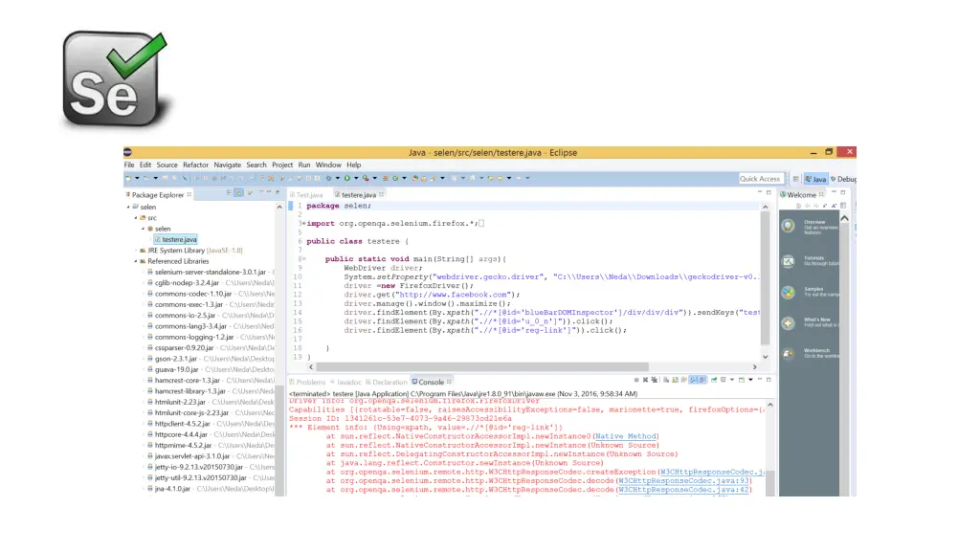Image resolution: width=980 pixels, height=551 pixels.
Task: Toggle Link with Editor in Package Explorer
Action: (x=238, y=193)
